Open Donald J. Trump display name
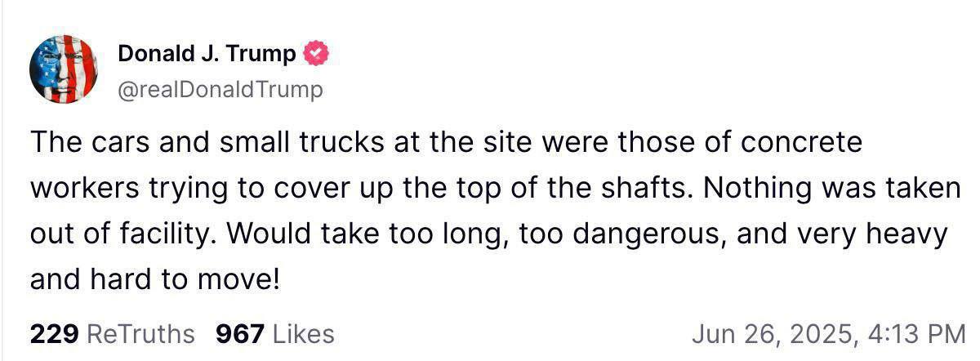 (207, 55)
